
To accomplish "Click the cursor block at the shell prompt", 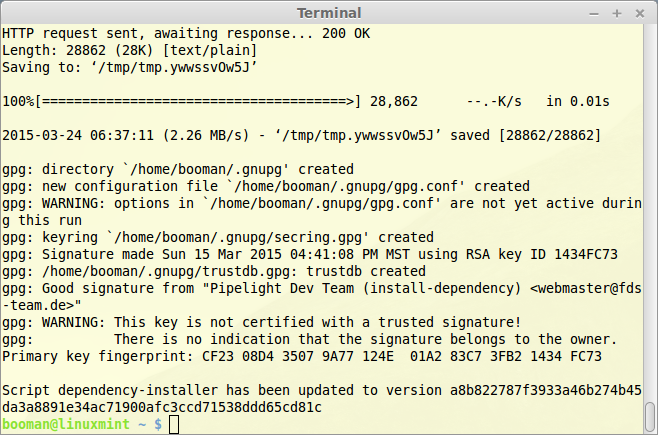I will click(x=174, y=425).
